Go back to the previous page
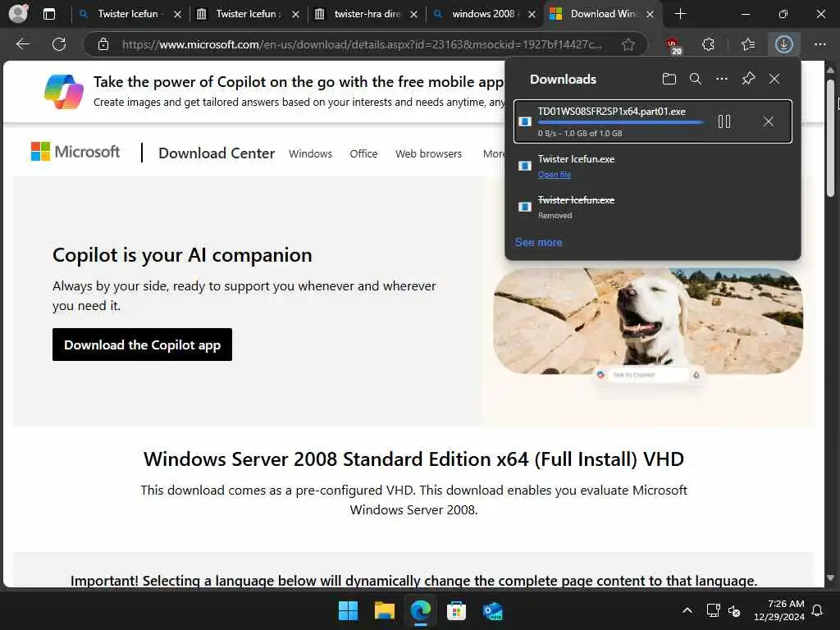The width and height of the screenshot is (840, 630). pyautogui.click(x=22, y=44)
